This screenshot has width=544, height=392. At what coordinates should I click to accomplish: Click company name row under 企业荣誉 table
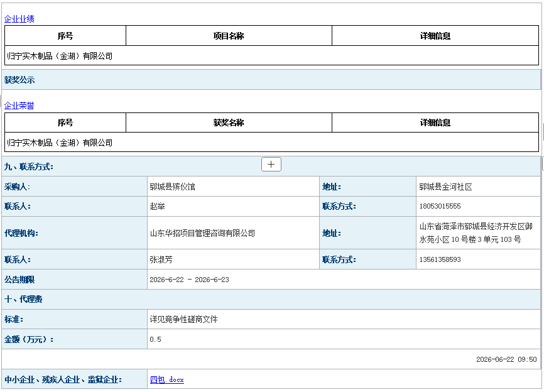[x=271, y=142]
